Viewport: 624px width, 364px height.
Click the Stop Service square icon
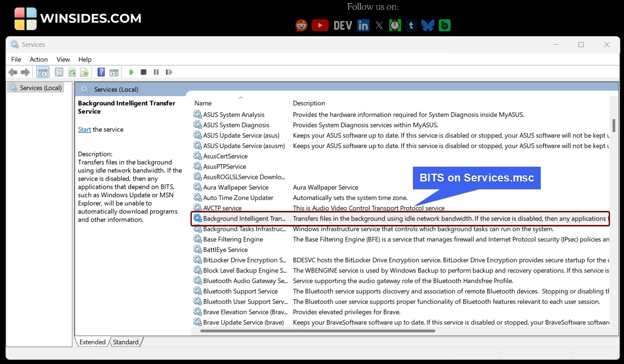[x=143, y=72]
